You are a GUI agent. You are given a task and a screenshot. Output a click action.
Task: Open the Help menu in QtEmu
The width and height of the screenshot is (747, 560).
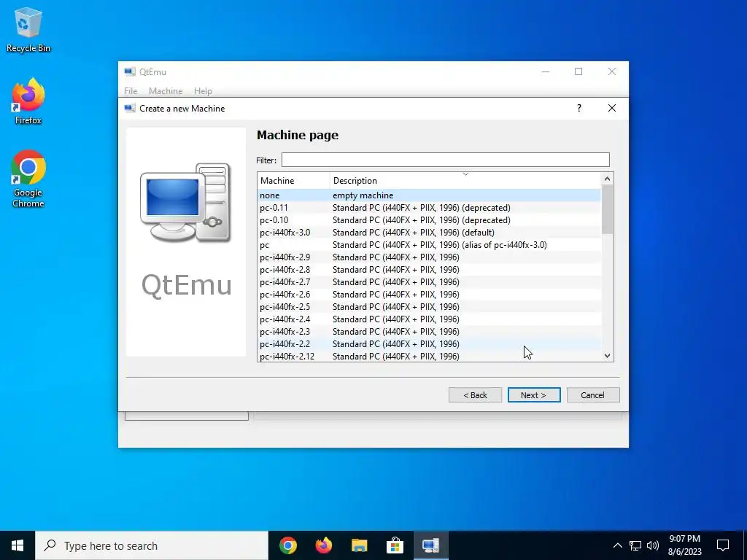click(203, 91)
